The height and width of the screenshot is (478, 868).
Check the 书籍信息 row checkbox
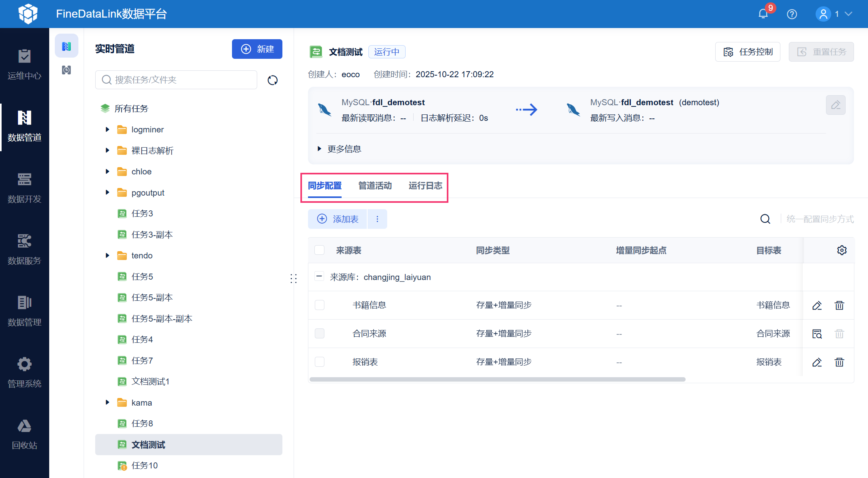click(320, 305)
